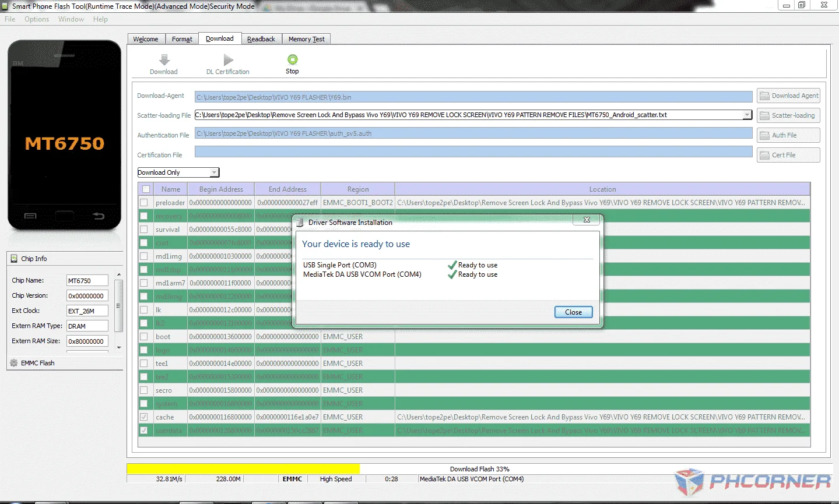The width and height of the screenshot is (839, 504).
Task: Click USB Single Port (COM3) in dialog
Action: (x=340, y=265)
